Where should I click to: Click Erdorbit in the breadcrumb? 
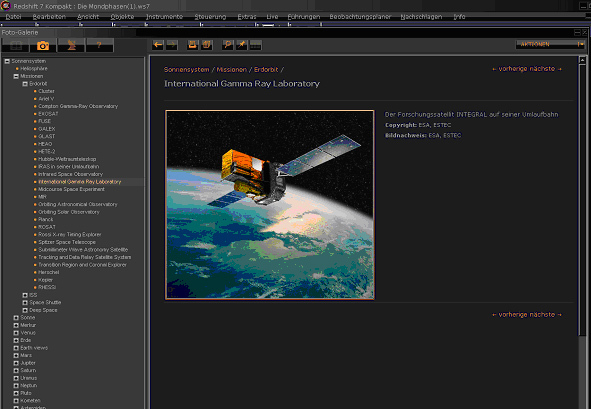pyautogui.click(x=266, y=70)
